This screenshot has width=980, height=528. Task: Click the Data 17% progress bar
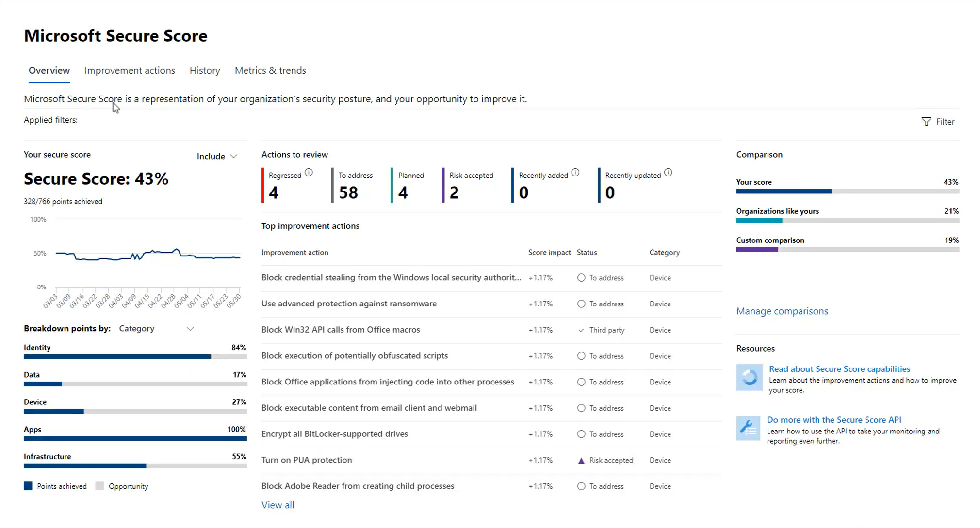coord(135,384)
